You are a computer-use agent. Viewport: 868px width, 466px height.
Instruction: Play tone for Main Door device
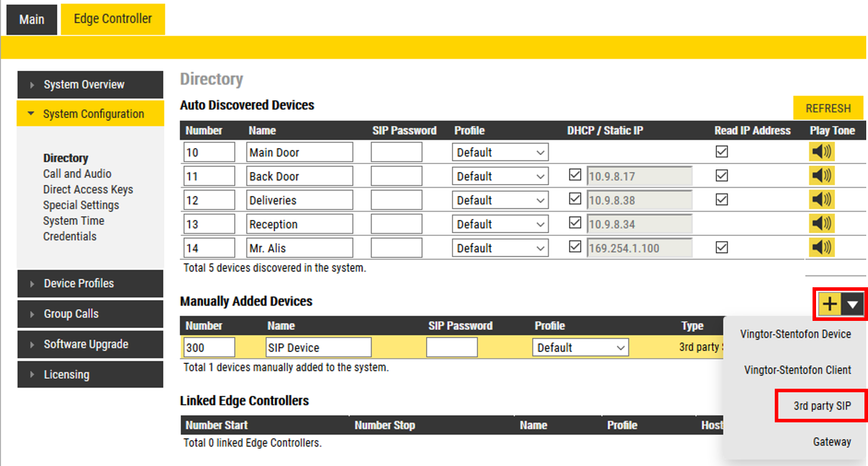click(821, 152)
